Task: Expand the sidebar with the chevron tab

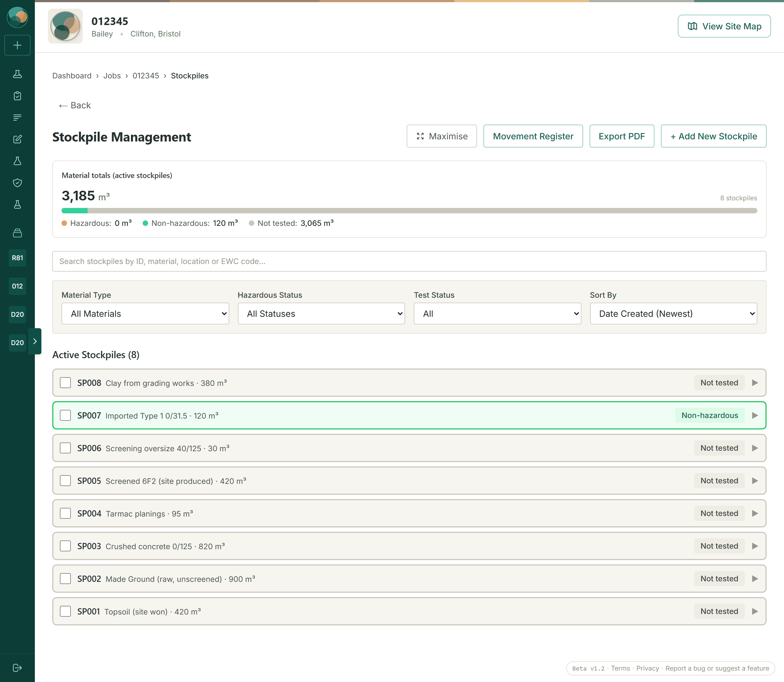Action: (x=35, y=341)
